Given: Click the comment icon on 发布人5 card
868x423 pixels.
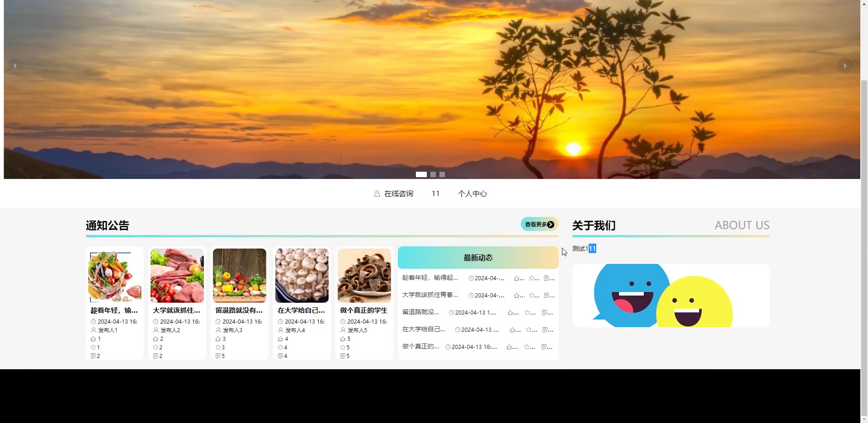Looking at the screenshot, I should pyautogui.click(x=343, y=356).
